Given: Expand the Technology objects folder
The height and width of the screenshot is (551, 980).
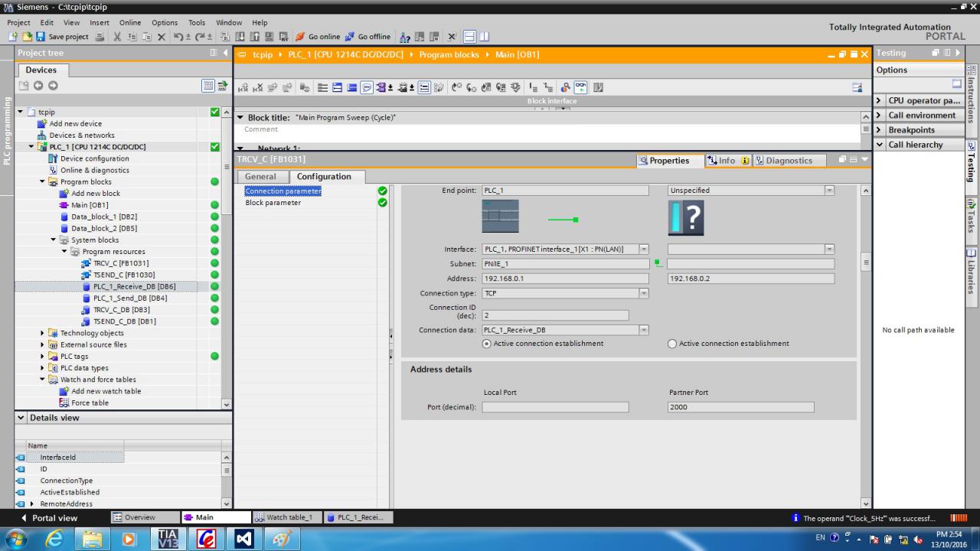Looking at the screenshot, I should click(x=43, y=333).
